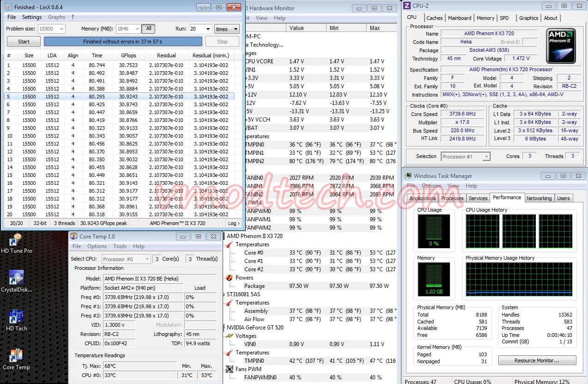The height and width of the screenshot is (384, 588).
Task: Open the times unit dropdown in LinX
Action: 227,29
